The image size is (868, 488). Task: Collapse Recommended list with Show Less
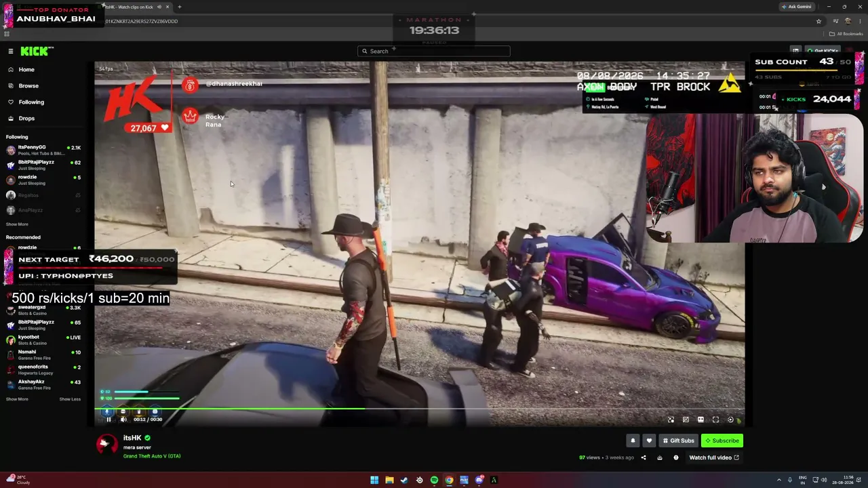point(70,399)
